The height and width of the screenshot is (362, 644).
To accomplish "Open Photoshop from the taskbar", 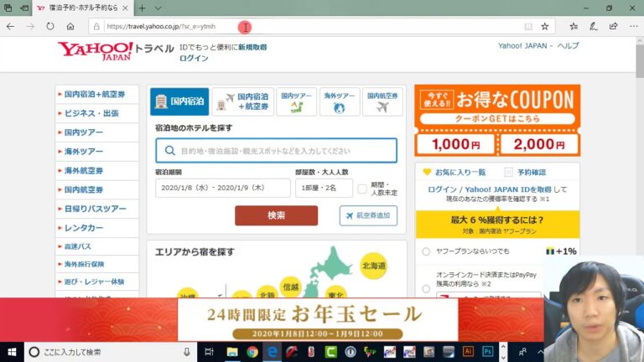I will (x=487, y=352).
